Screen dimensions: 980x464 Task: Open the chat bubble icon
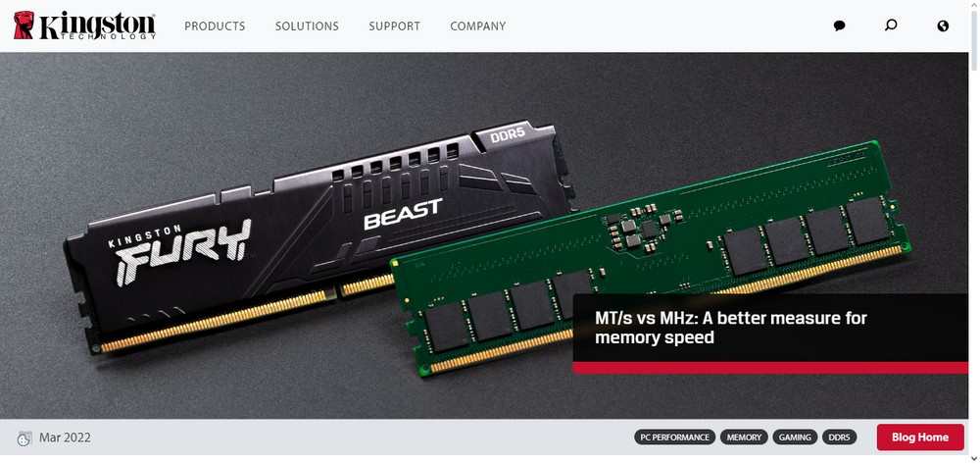840,26
